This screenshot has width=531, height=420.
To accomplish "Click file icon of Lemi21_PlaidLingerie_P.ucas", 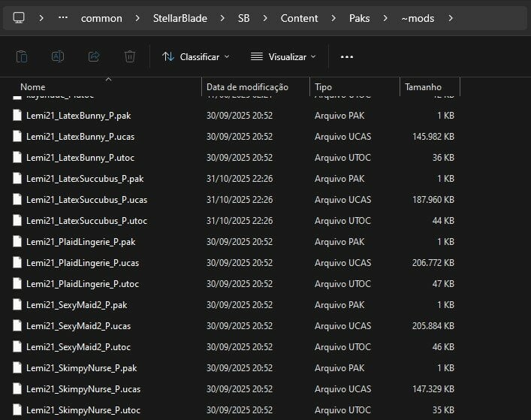I will pyautogui.click(x=17, y=262).
